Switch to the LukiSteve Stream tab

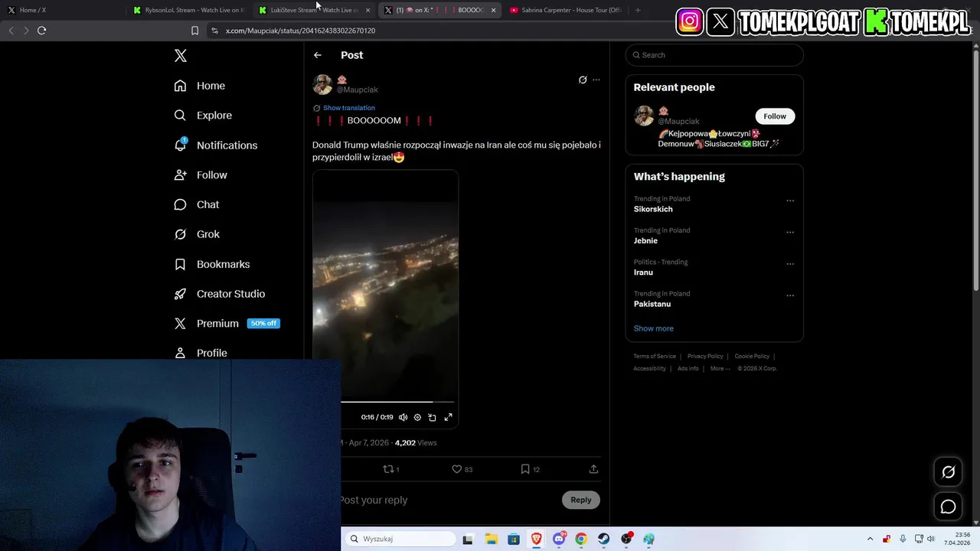(314, 10)
